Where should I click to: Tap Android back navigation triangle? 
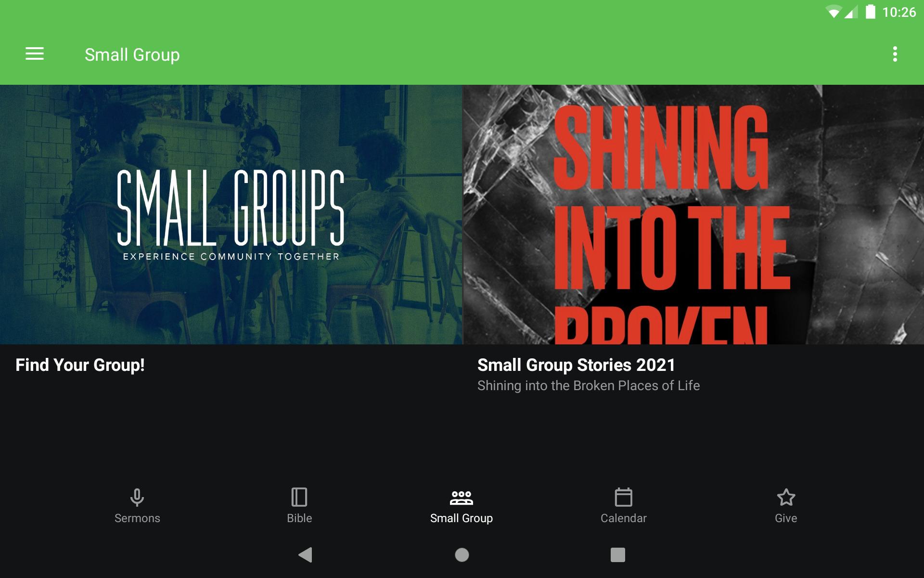pyautogui.click(x=306, y=555)
